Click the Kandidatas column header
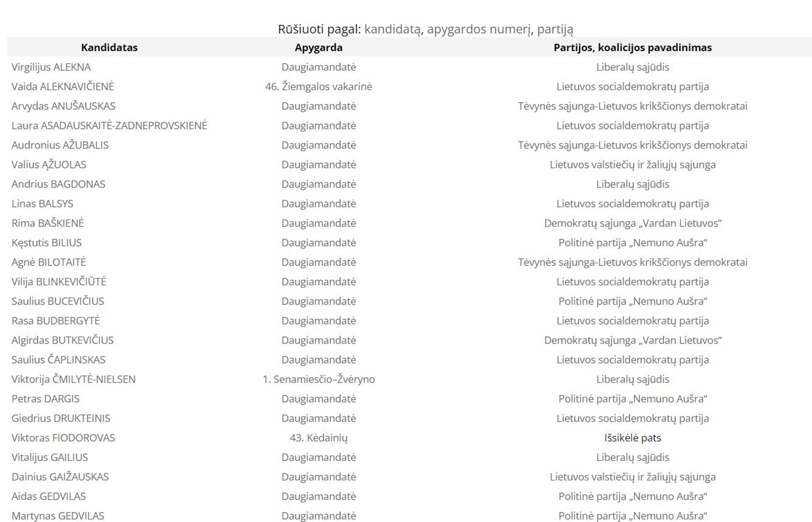This screenshot has width=812, height=522. [x=109, y=48]
